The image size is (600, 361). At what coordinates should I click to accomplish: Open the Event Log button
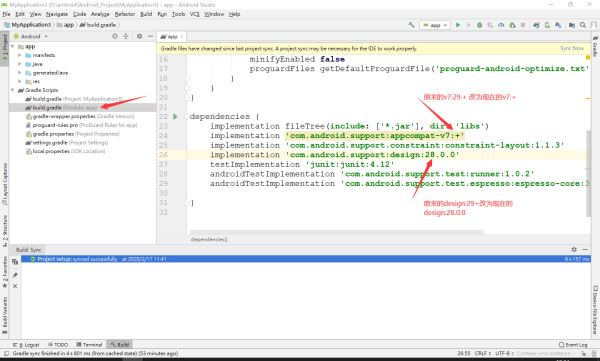pyautogui.click(x=573, y=345)
